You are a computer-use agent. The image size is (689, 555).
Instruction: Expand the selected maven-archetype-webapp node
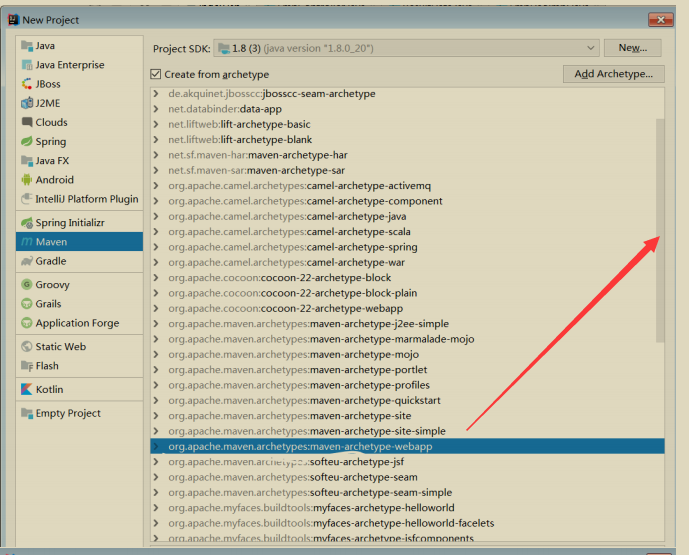tap(156, 446)
